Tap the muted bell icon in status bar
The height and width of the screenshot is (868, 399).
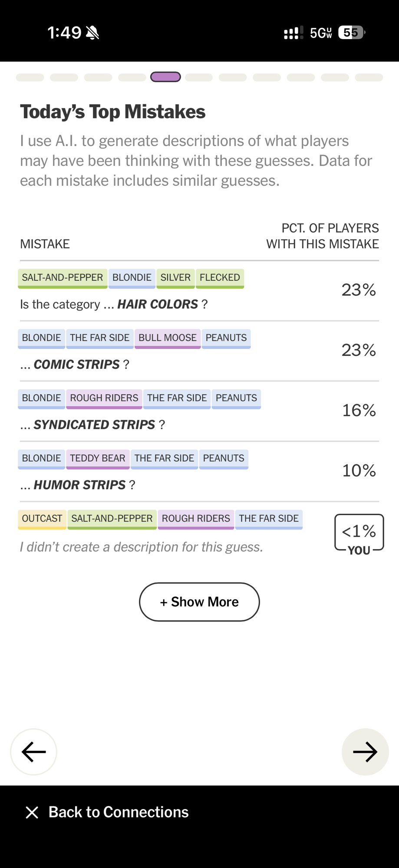(x=92, y=33)
